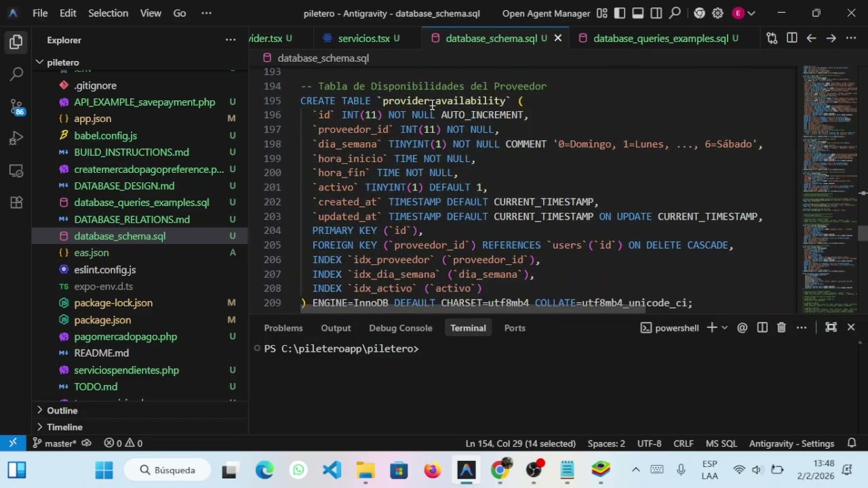Open the File menu
Viewport: 868px width, 488px height.
40,13
